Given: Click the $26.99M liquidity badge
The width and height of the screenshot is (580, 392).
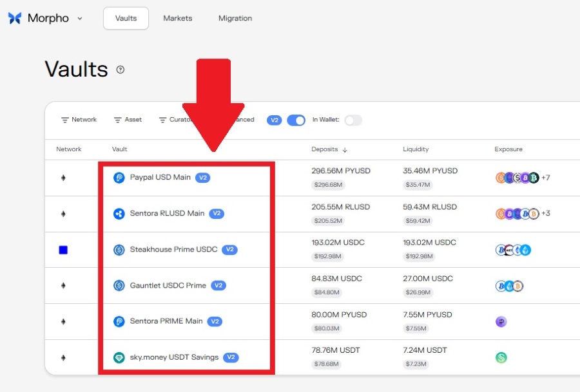Looking at the screenshot, I should tap(418, 292).
